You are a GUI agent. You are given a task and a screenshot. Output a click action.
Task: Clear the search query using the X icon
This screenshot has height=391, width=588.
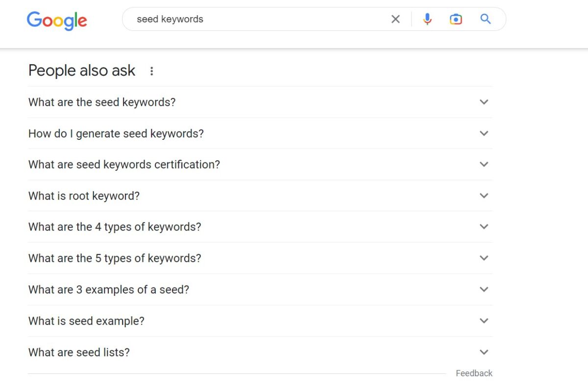[395, 19]
